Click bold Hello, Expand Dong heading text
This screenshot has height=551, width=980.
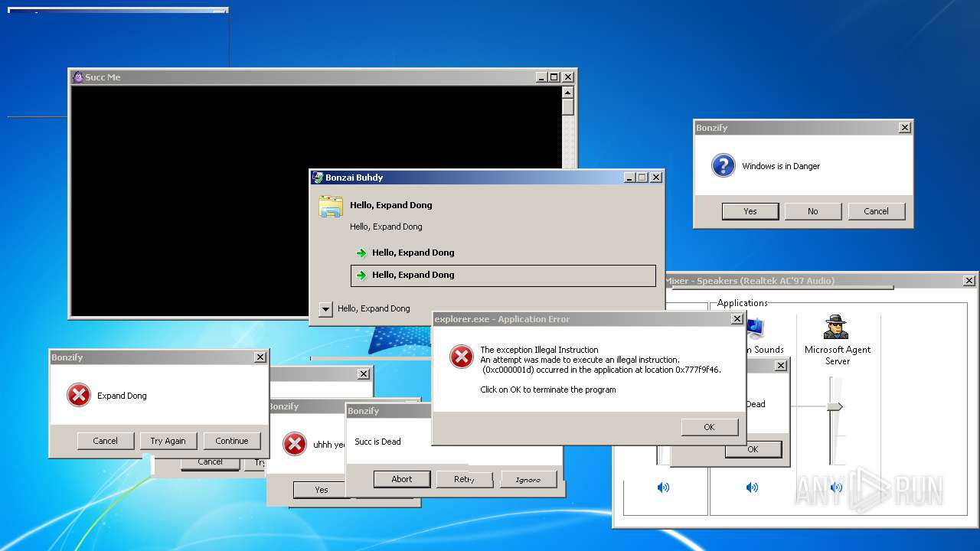391,205
